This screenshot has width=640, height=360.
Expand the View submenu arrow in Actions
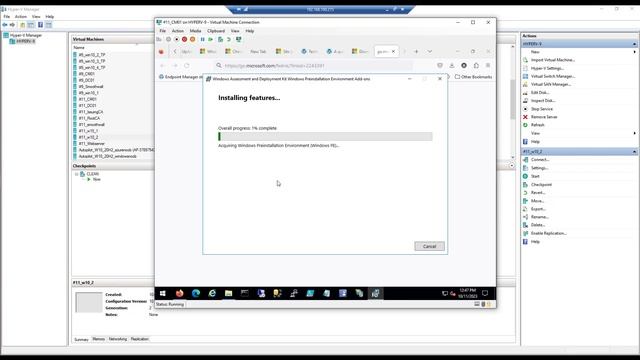click(634, 133)
